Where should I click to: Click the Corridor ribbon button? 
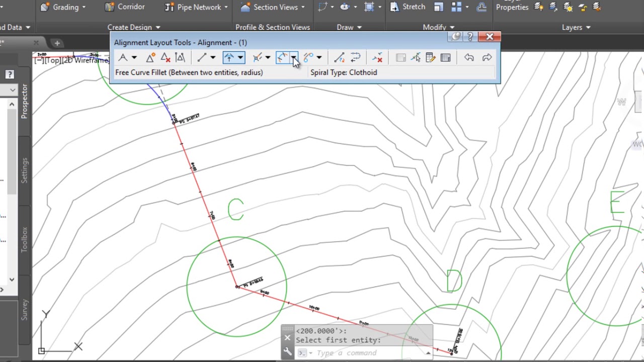click(x=125, y=7)
